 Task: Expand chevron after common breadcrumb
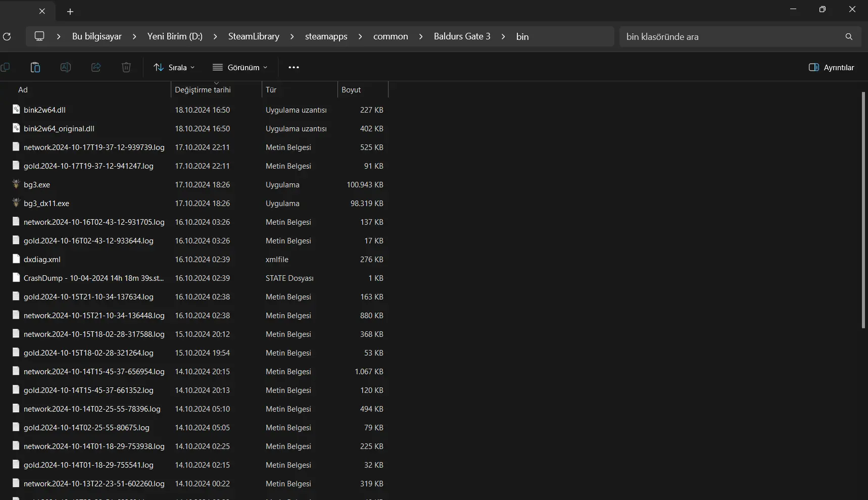click(421, 36)
